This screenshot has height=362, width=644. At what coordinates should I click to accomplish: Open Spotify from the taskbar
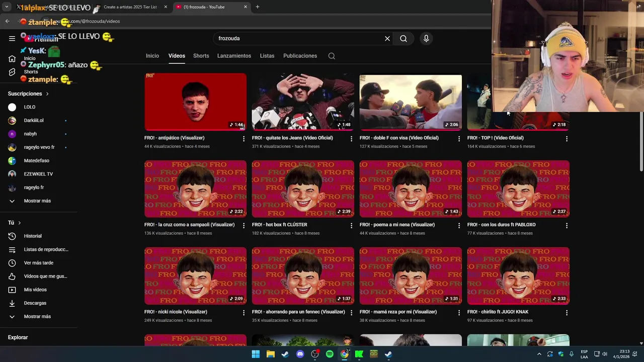[330, 354]
